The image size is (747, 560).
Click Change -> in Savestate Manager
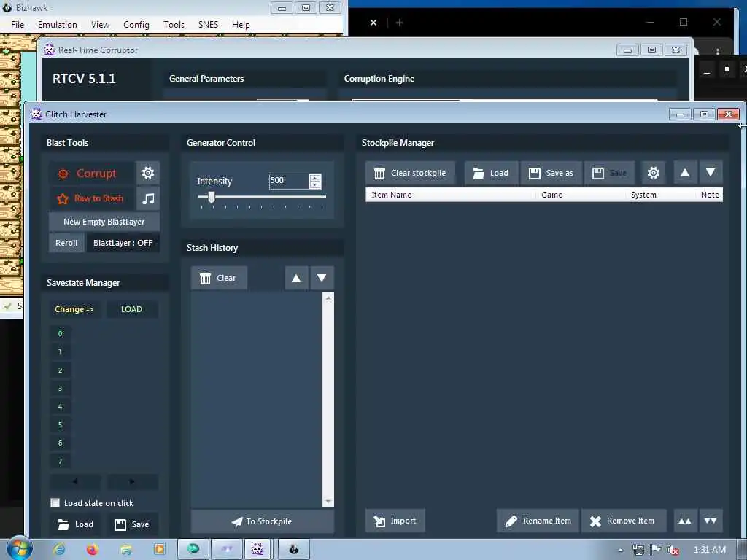point(74,309)
